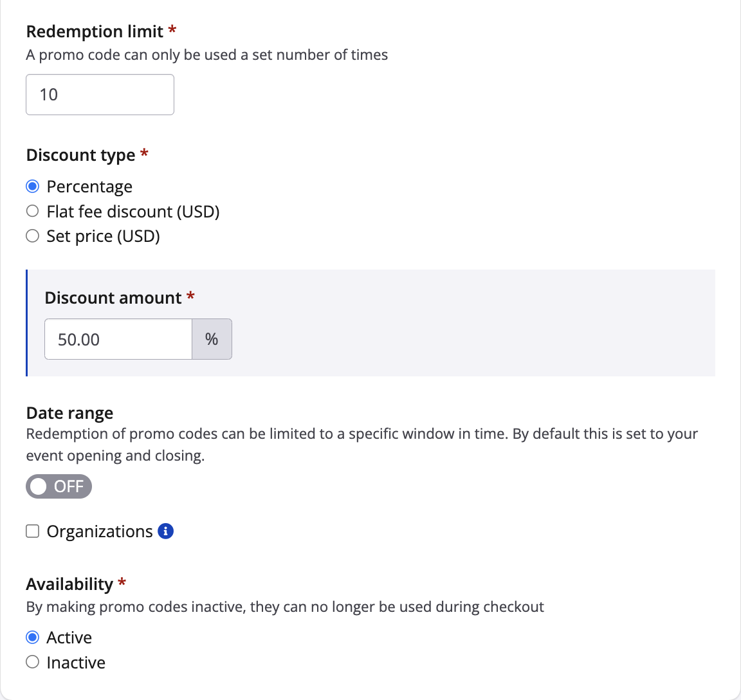Click the Availability heading label

tap(69, 584)
